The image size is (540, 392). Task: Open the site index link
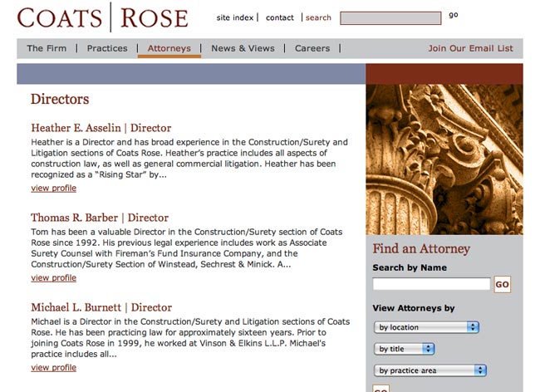pyautogui.click(x=235, y=17)
